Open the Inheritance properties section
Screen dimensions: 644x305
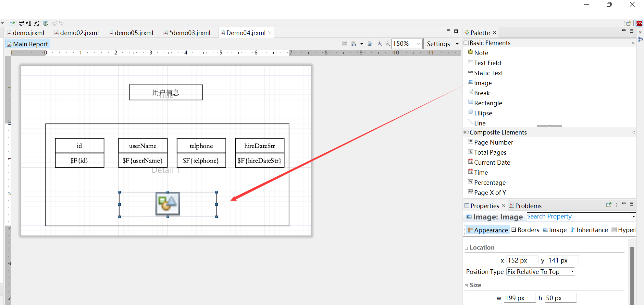click(592, 230)
